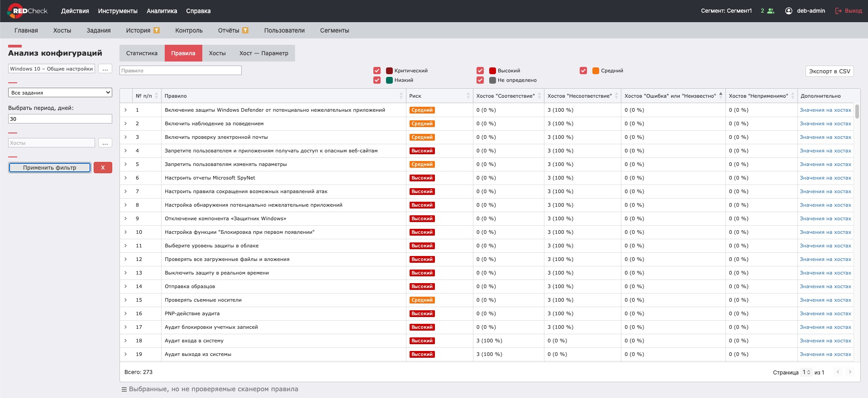
Task: Click the RedCheck logo icon
Action: point(15,11)
